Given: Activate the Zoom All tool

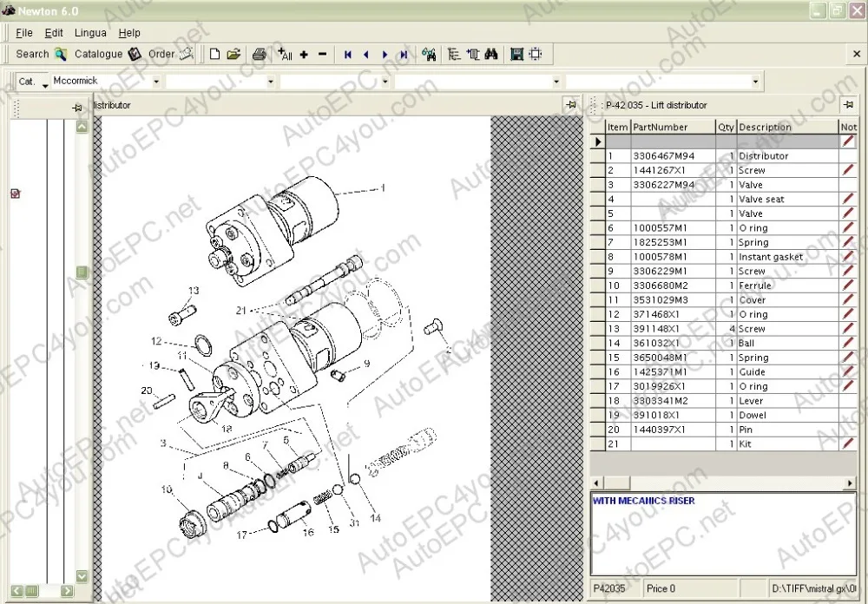Looking at the screenshot, I should coord(284,54).
